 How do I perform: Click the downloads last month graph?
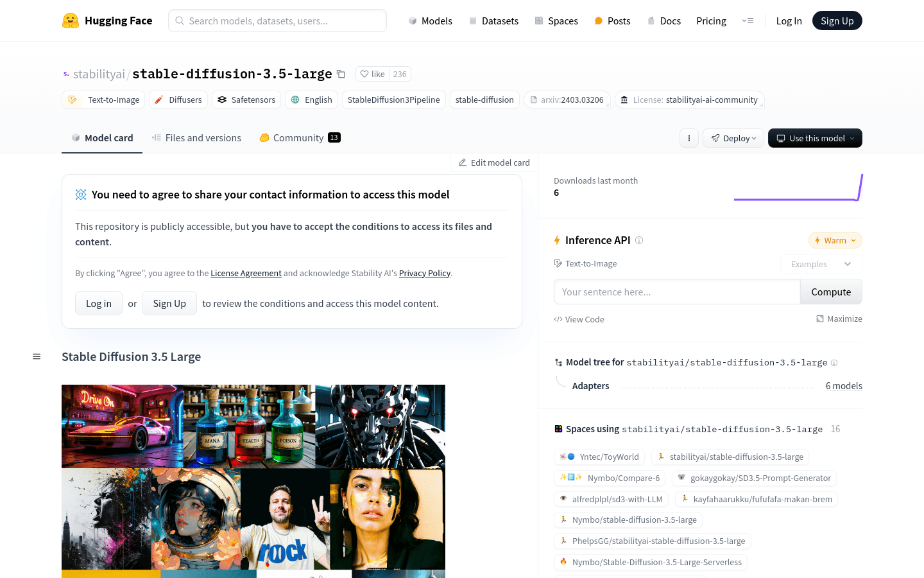pyautogui.click(x=798, y=188)
